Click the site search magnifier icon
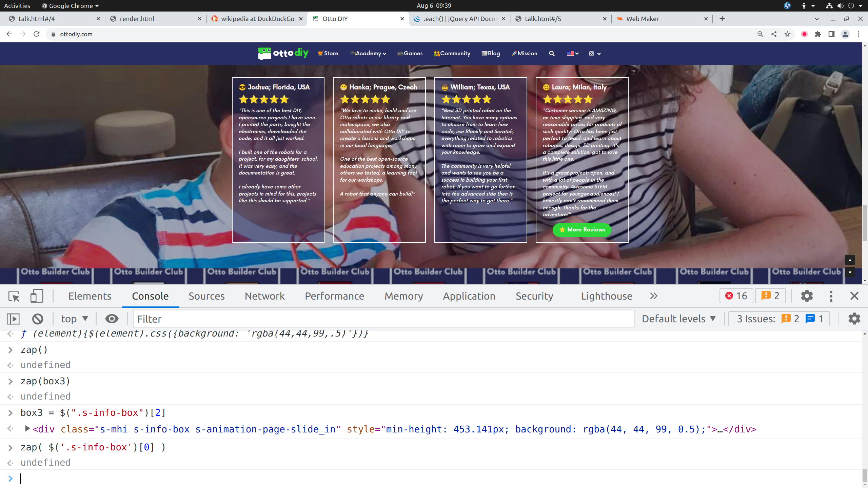Screen dimensions: 868x488 (x=552, y=54)
